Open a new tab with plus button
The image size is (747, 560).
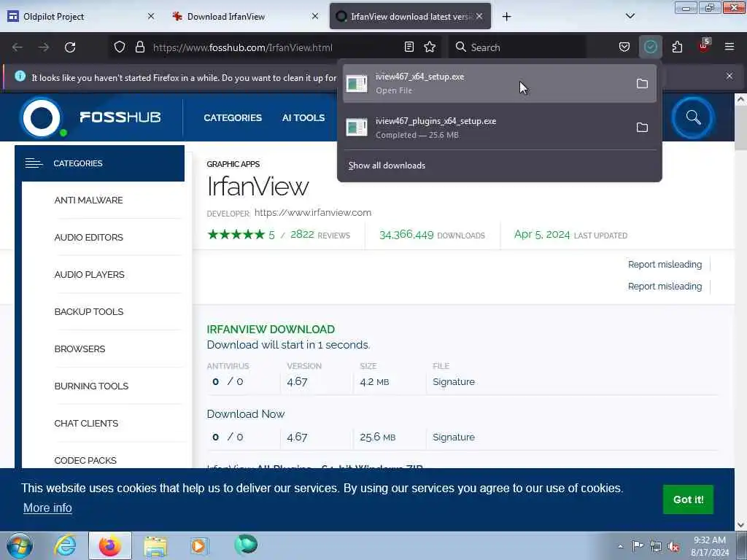[x=506, y=17]
